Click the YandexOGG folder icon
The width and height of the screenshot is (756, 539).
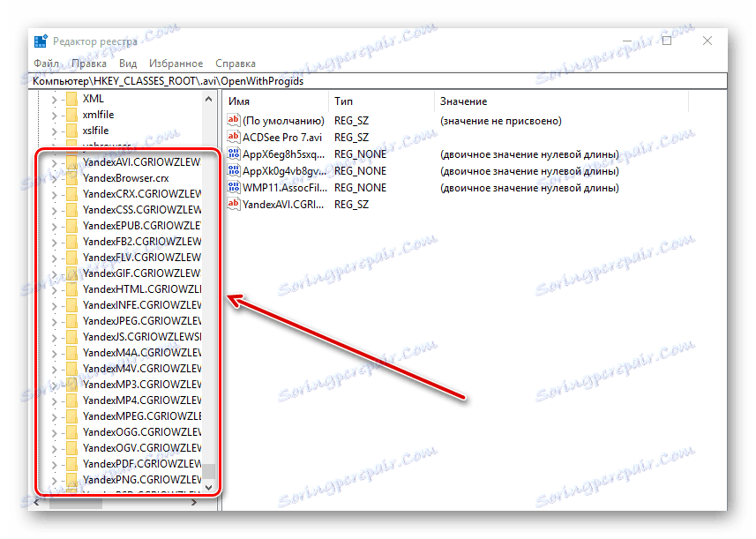tap(71, 432)
